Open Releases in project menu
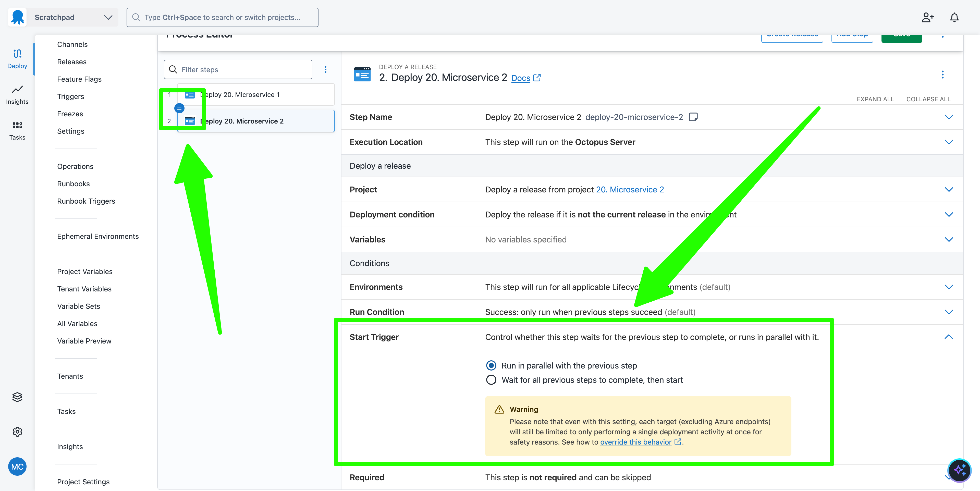980x491 pixels. [72, 62]
